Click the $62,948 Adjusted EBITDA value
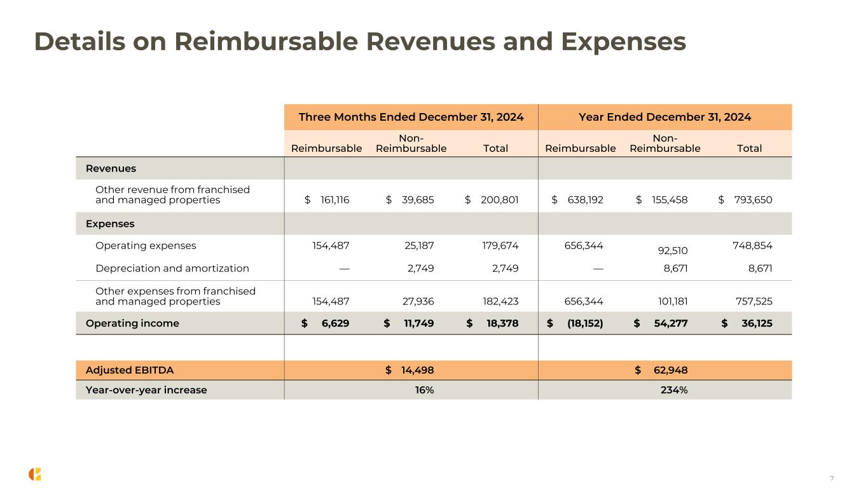The height and width of the screenshot is (488, 868). coord(661,370)
